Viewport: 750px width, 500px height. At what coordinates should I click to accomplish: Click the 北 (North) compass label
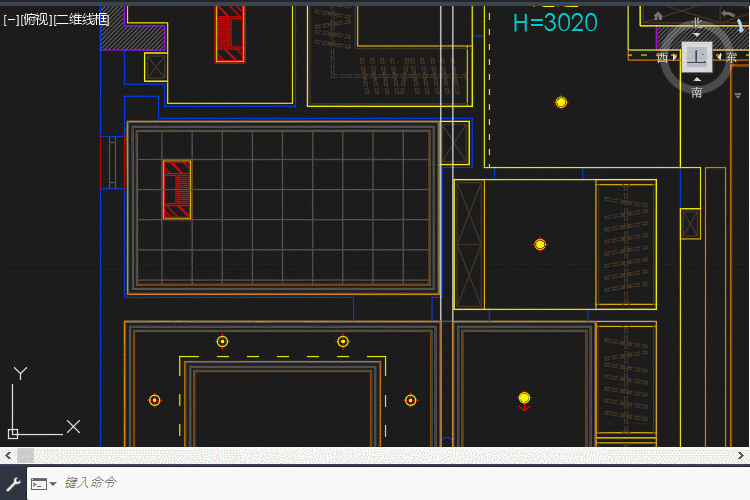697,23
